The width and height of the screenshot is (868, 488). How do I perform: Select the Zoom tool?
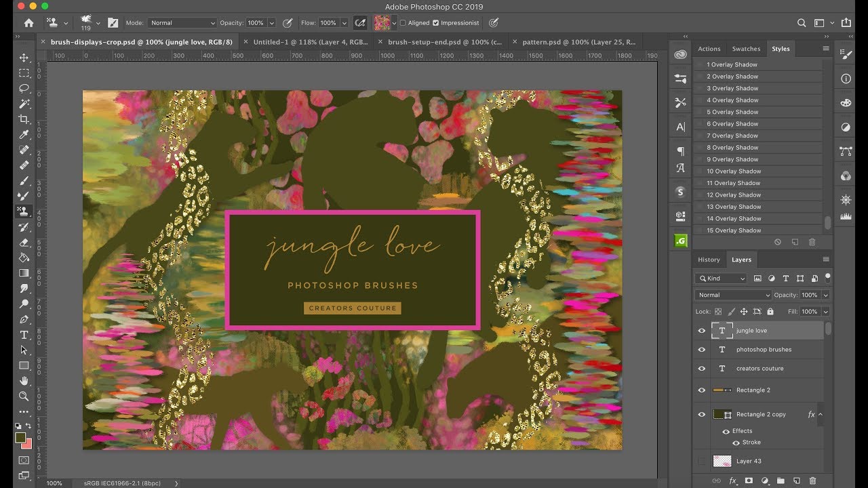(x=24, y=396)
